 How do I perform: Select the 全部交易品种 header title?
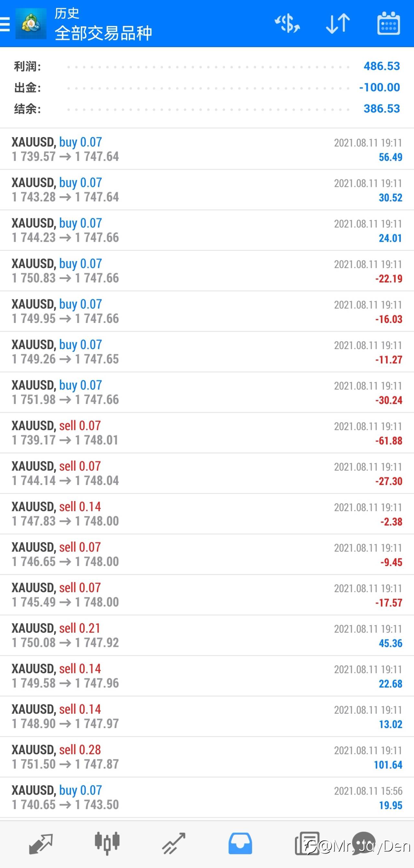(x=103, y=33)
